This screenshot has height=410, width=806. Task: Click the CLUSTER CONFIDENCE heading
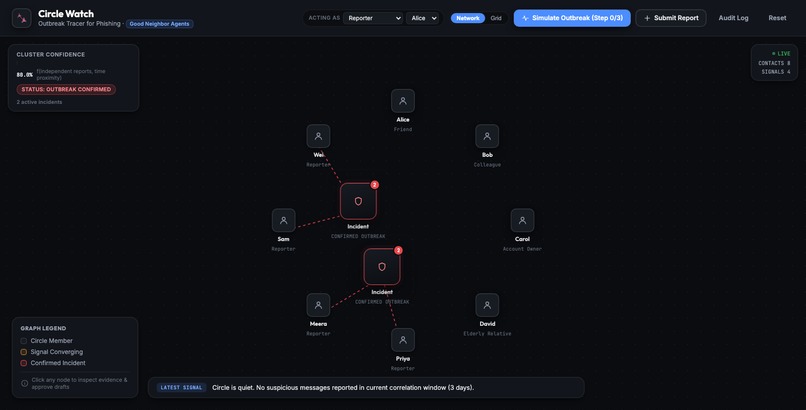point(50,54)
